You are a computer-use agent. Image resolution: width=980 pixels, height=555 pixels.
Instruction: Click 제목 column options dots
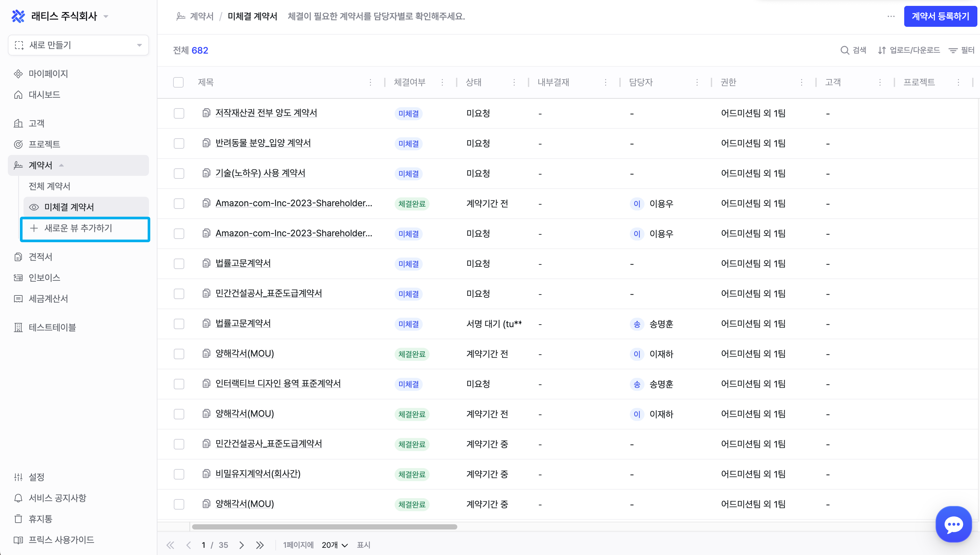click(x=370, y=82)
